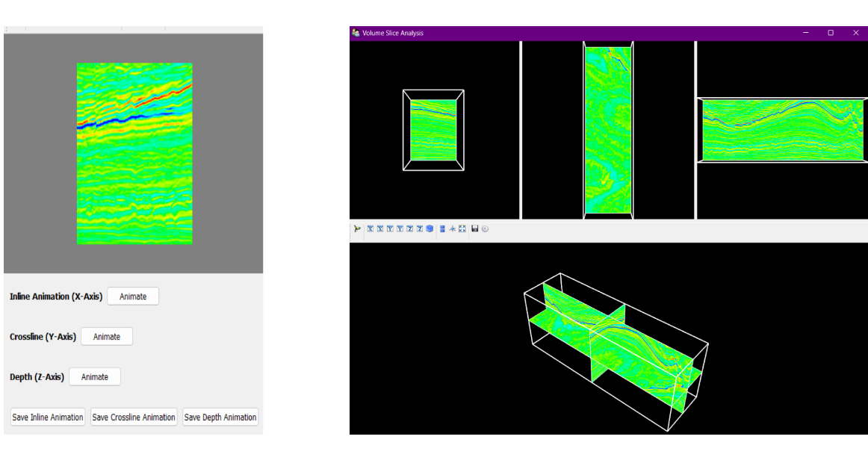The width and height of the screenshot is (868, 463).
Task: Click the Save Crossline Animation button
Action: pos(134,417)
